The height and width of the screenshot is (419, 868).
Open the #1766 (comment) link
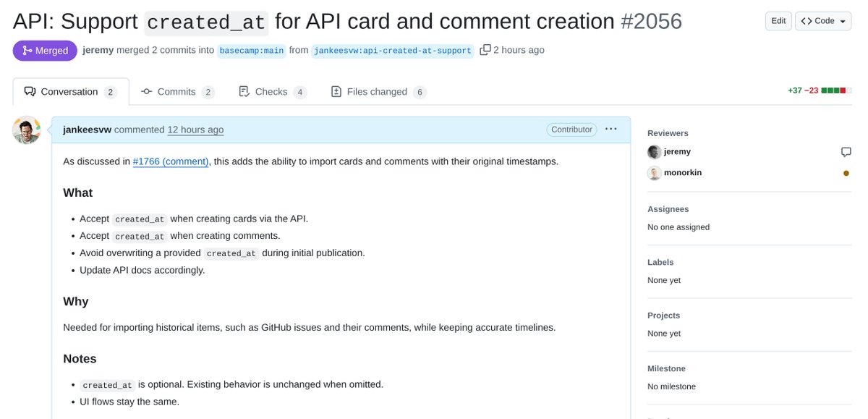[171, 161]
